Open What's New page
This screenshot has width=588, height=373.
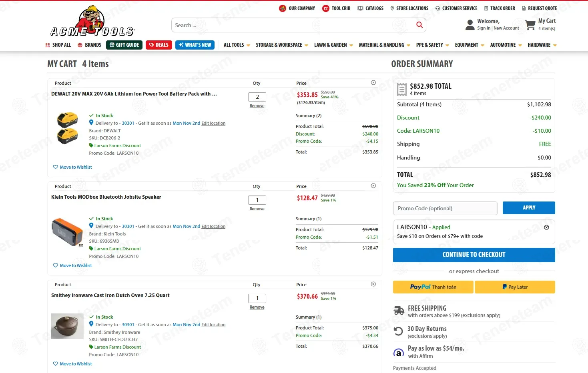(195, 45)
